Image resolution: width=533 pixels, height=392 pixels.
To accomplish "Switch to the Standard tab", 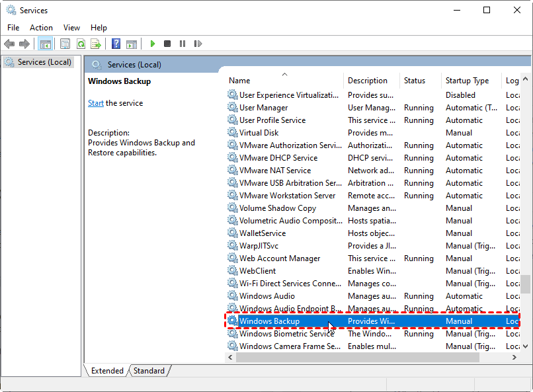I will click(x=149, y=371).
